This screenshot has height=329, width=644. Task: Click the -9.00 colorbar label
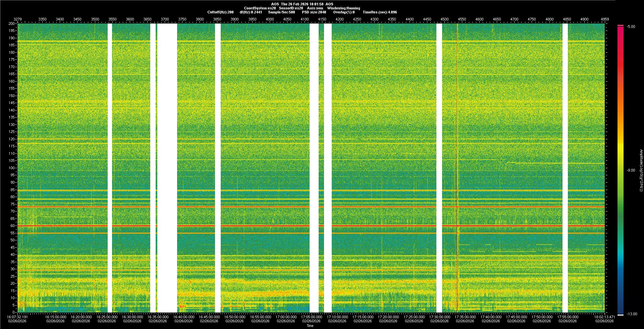[x=631, y=171]
